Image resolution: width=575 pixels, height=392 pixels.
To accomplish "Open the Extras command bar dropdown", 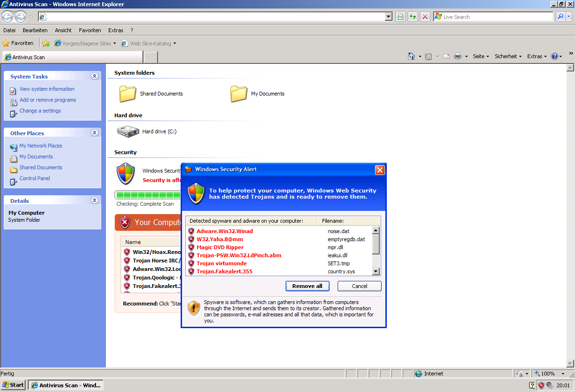I will point(537,56).
